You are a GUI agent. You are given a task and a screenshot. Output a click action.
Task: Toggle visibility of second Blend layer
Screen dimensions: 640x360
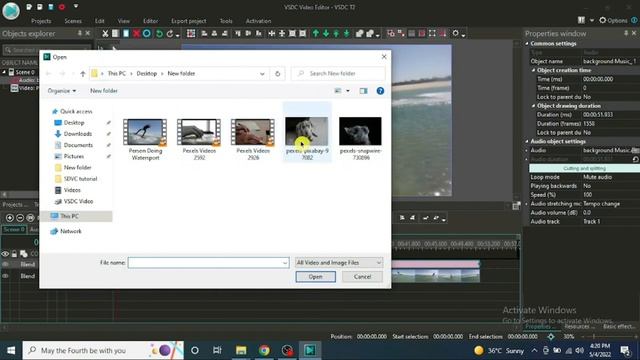click(x=5, y=276)
